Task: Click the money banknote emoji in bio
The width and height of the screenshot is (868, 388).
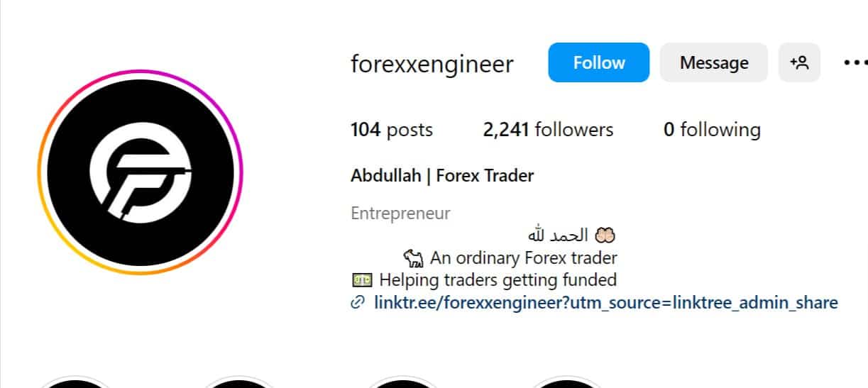Action: pos(362,279)
